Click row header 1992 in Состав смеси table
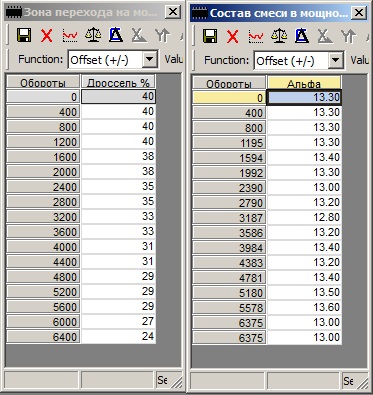This screenshot has height=395, width=373. point(229,173)
